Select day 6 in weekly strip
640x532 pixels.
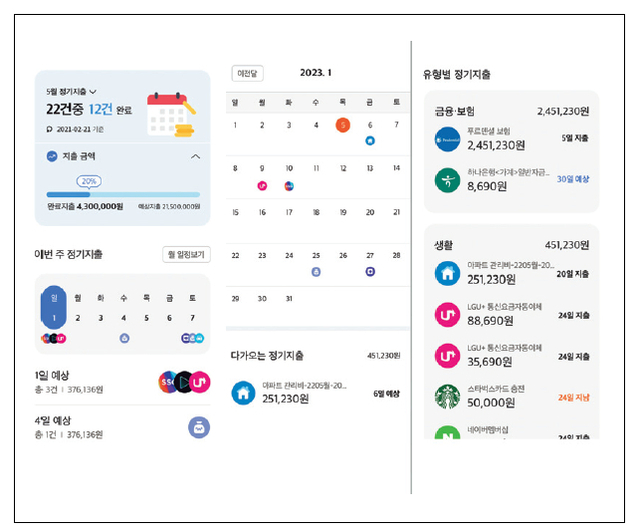[169, 318]
